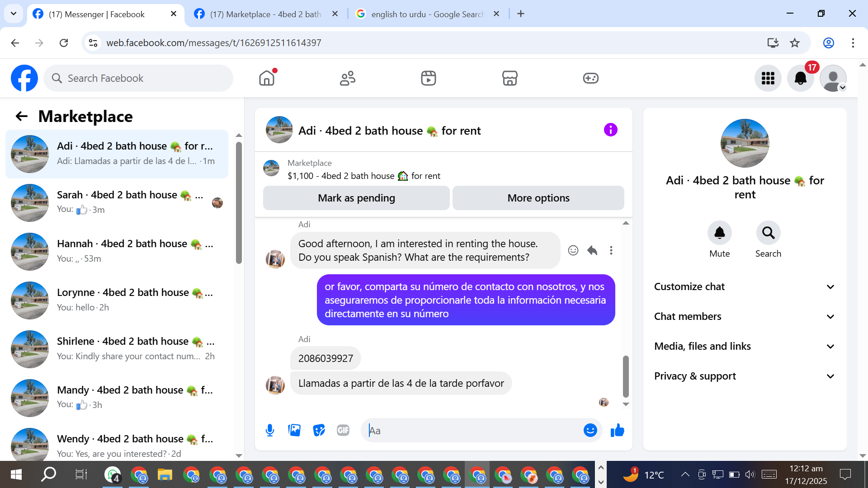Click into the Aa message field
The width and height of the screenshot is (868, 488).
[472, 431]
